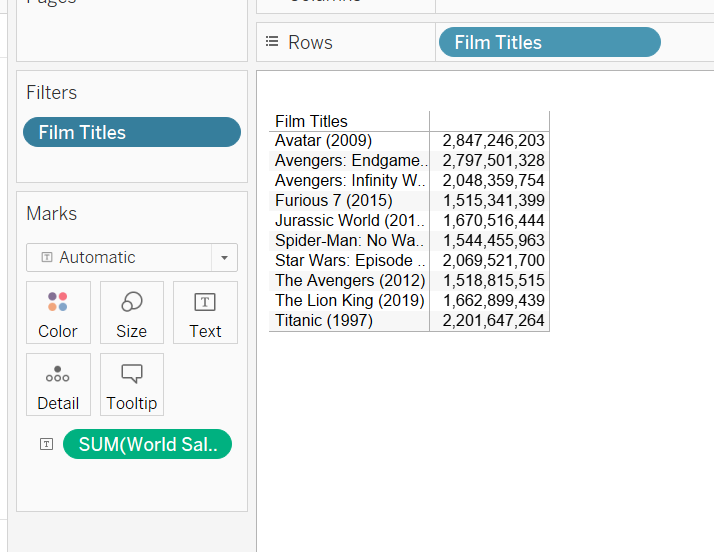Select the Jurassic World row label
This screenshot has width=714, height=552.
[x=350, y=220]
